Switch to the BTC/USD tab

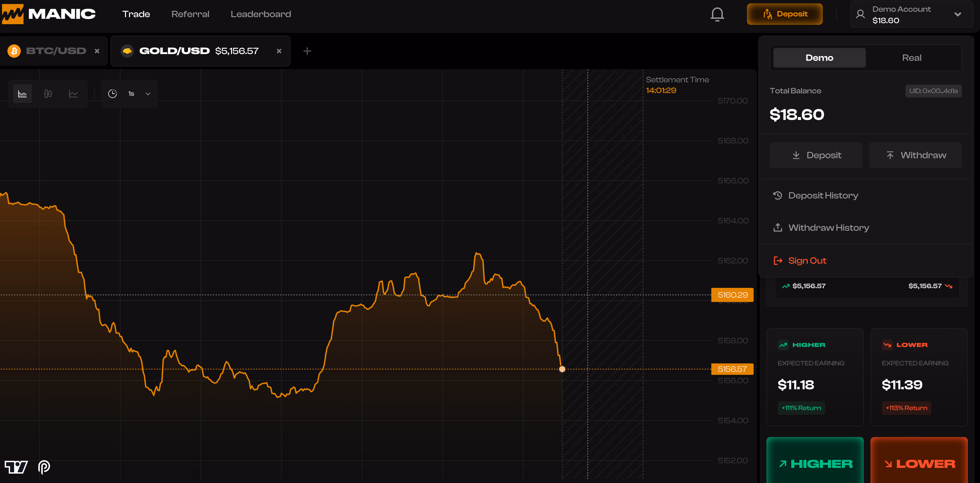[x=54, y=51]
